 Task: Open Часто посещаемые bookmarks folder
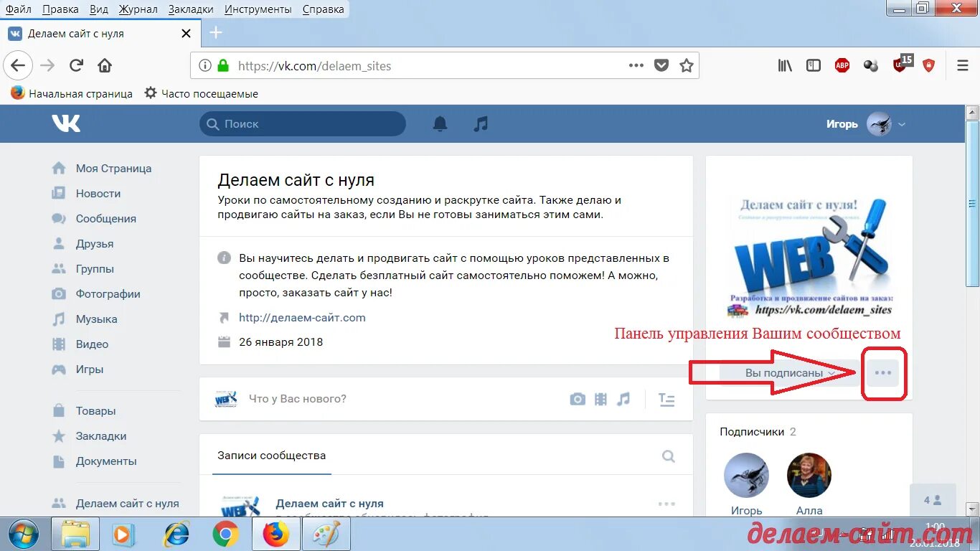click(201, 93)
